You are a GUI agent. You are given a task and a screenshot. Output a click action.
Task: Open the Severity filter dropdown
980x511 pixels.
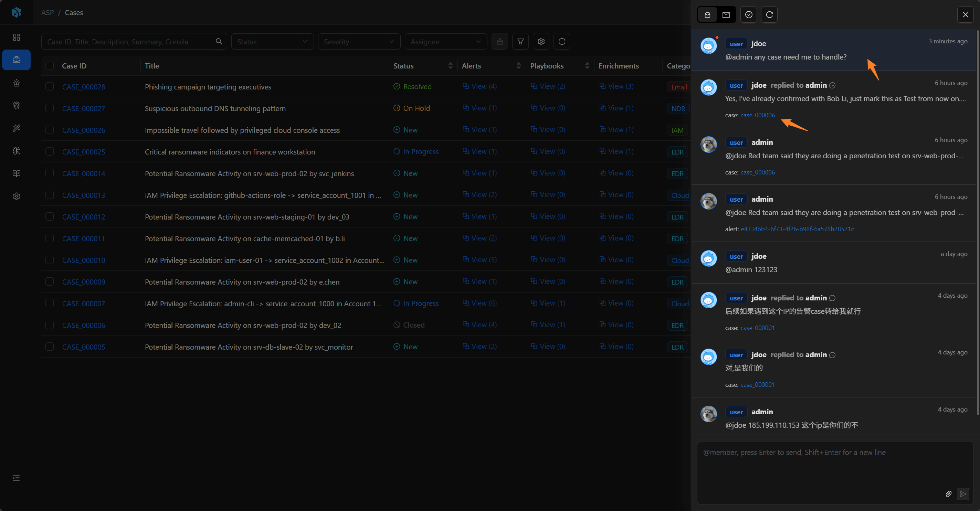point(359,41)
